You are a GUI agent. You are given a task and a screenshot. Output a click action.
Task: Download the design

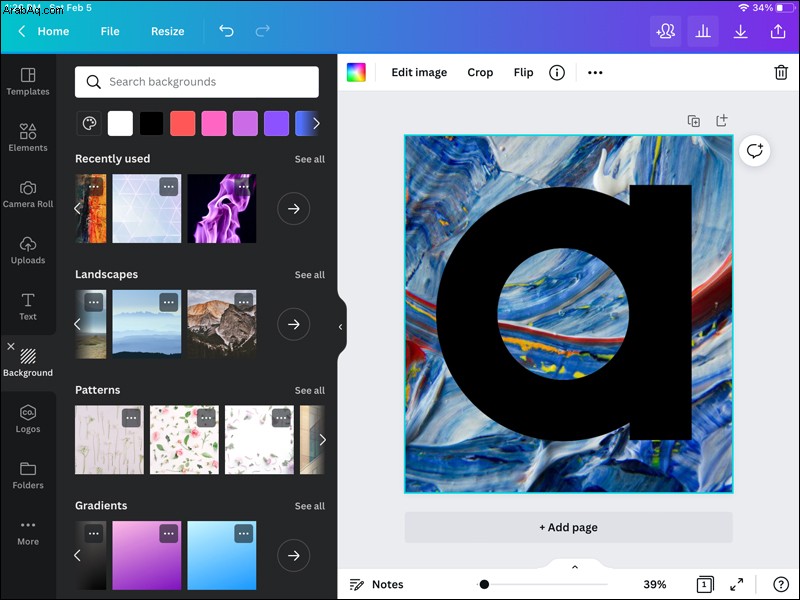[x=740, y=31]
